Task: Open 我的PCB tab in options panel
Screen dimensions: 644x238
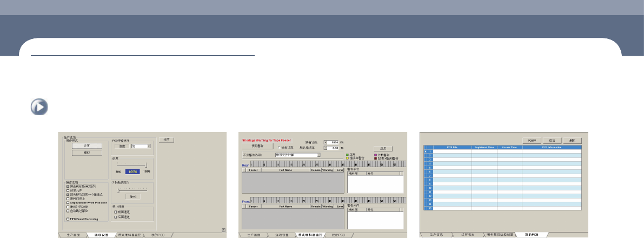Action: (158, 235)
